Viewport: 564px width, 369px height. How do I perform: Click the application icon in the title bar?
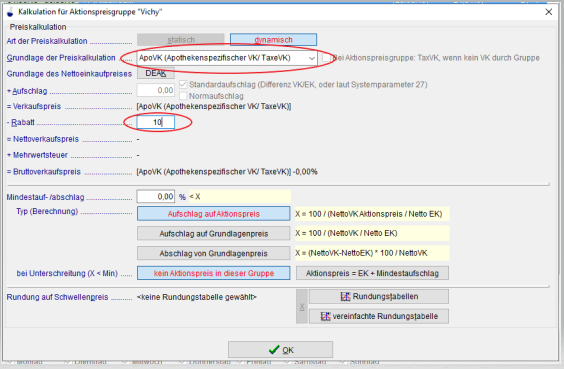click(x=10, y=12)
